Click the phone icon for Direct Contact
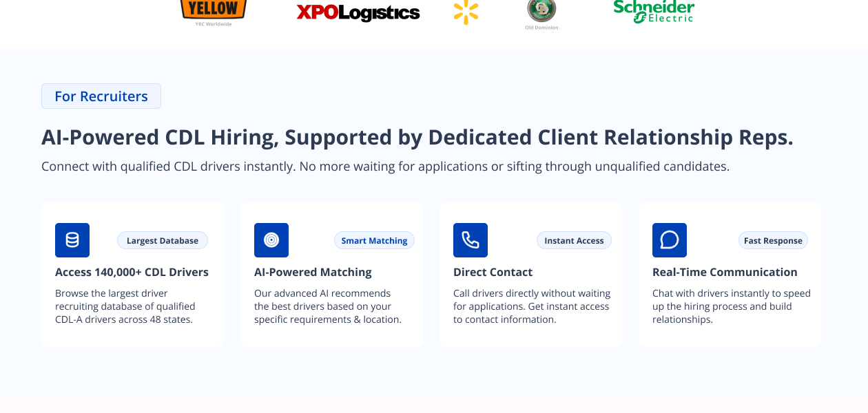 (x=471, y=240)
